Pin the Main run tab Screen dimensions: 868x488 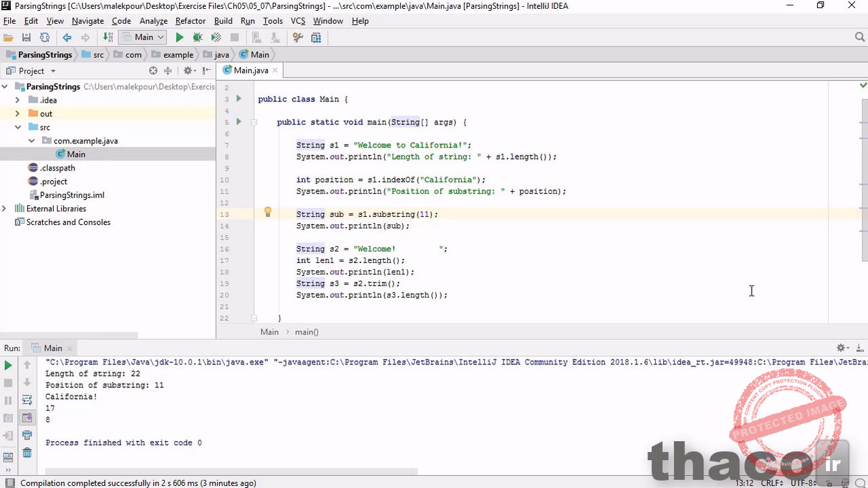pos(53,348)
